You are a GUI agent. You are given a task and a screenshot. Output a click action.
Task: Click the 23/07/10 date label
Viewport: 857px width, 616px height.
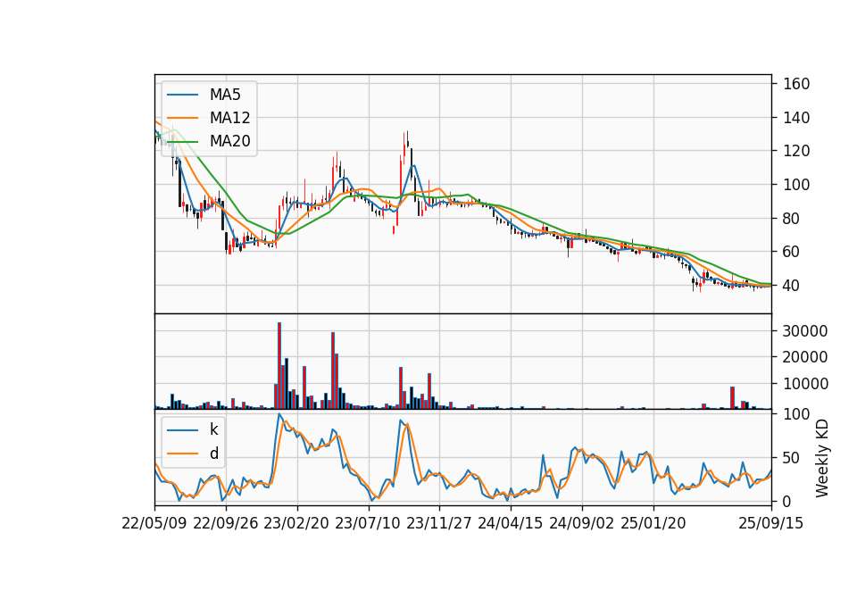(x=368, y=523)
